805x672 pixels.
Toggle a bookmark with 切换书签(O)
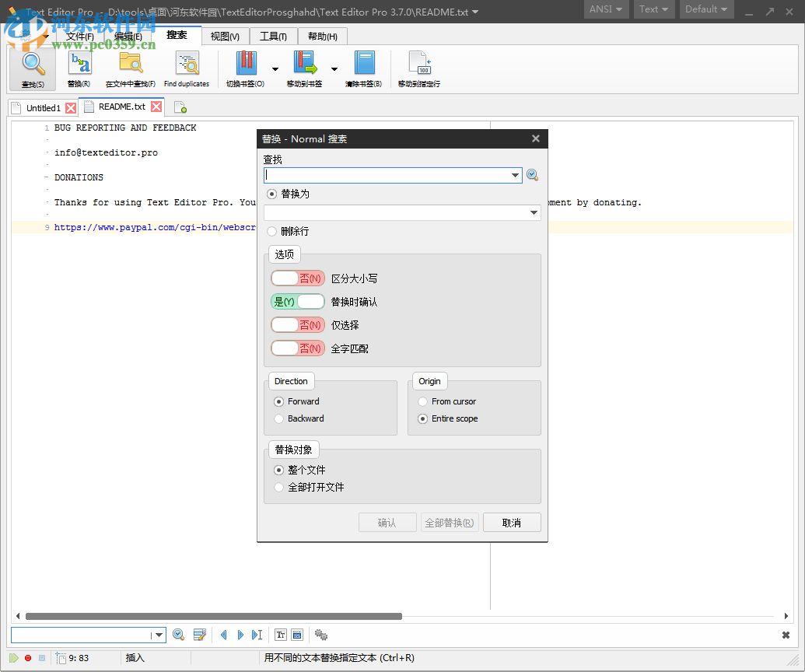point(245,68)
